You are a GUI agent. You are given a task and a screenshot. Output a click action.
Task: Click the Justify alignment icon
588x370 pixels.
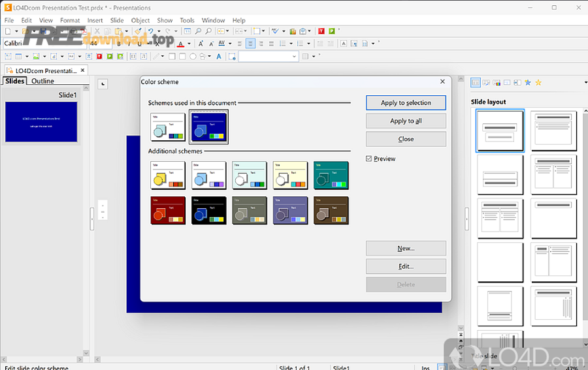pyautogui.click(x=272, y=44)
